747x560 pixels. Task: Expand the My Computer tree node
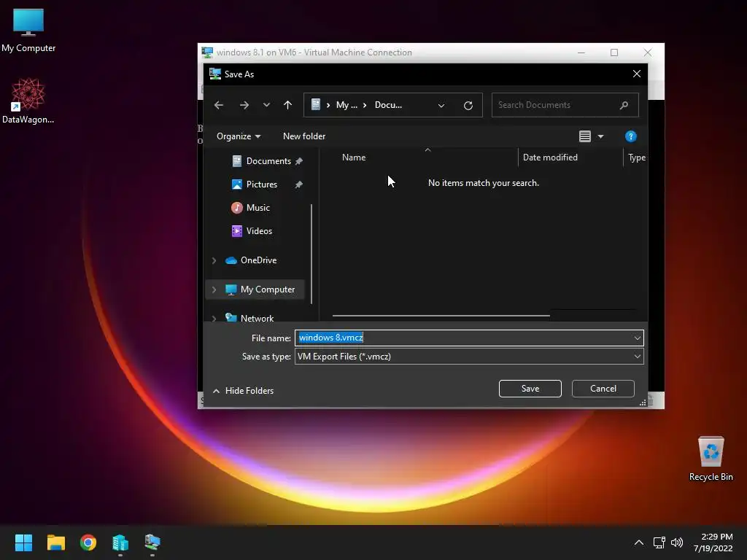(214, 289)
